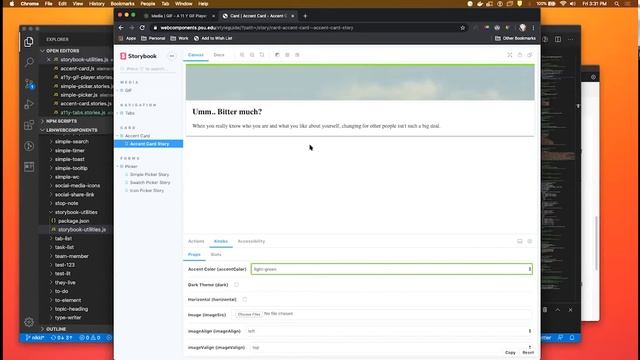Toggle the canvas background icon in Storybook

point(277,55)
